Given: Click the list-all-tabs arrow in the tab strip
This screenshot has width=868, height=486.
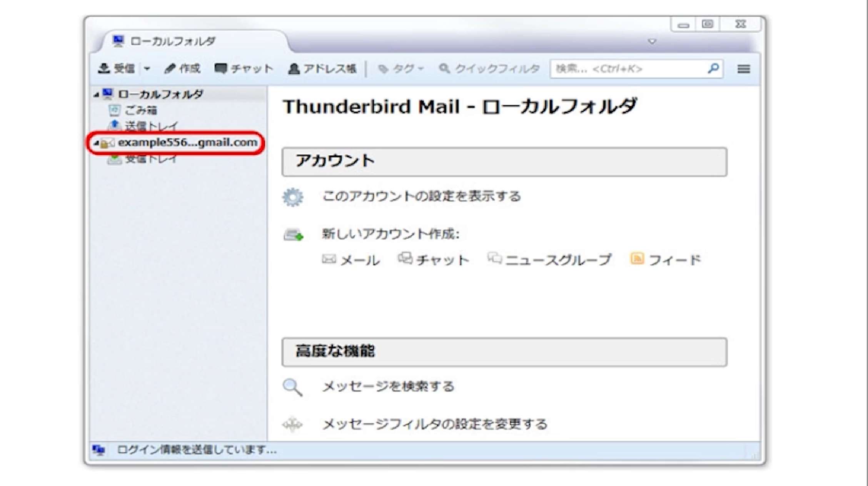Looking at the screenshot, I should click(652, 41).
